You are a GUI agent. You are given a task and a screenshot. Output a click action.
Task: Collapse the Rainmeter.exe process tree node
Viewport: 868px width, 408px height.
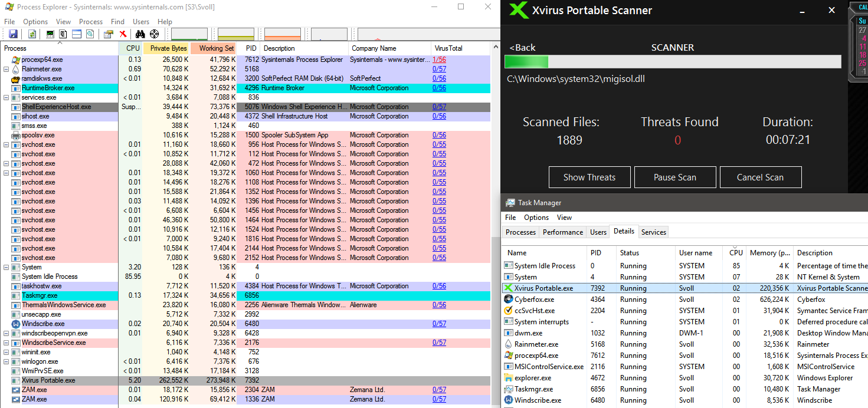[x=6, y=69]
